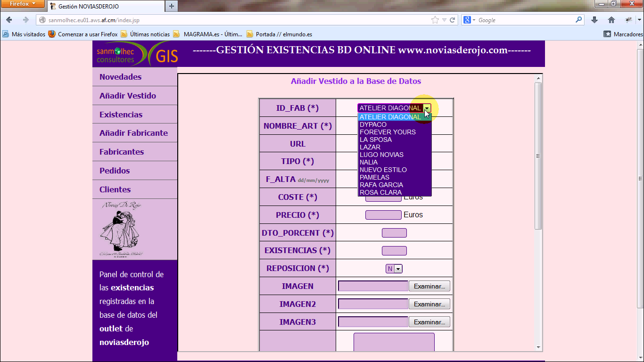Open a new tab with plus icon

click(172, 6)
